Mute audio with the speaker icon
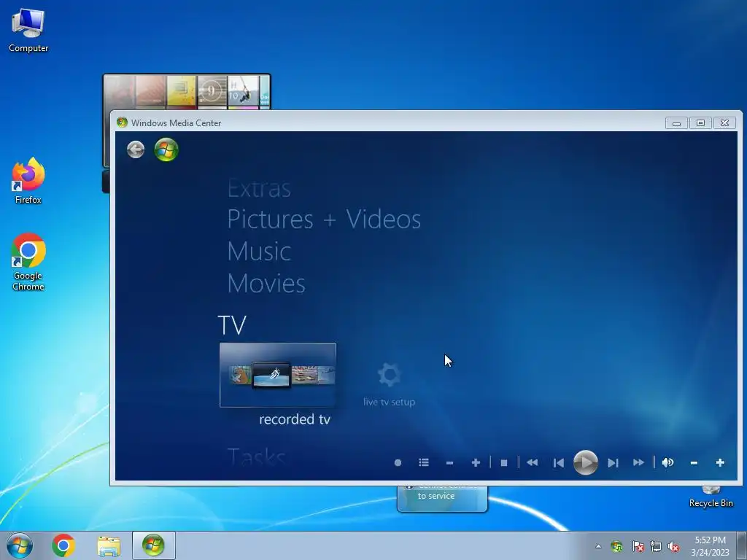The height and width of the screenshot is (560, 747). (667, 462)
